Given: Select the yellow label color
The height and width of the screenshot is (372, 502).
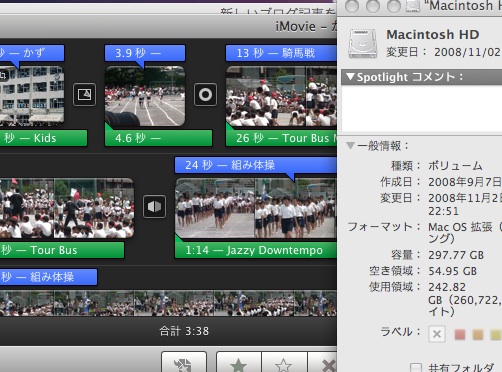Looking at the screenshot, I should click(x=496, y=334).
